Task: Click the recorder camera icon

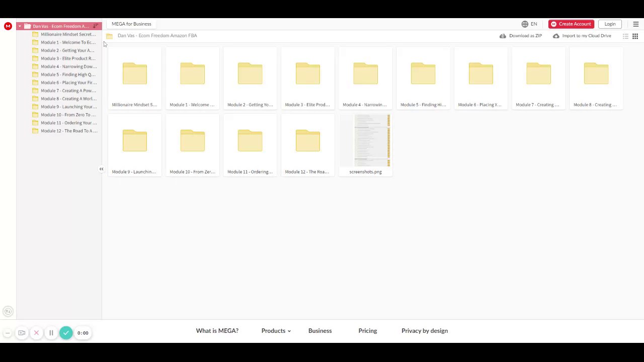Action: (22, 333)
